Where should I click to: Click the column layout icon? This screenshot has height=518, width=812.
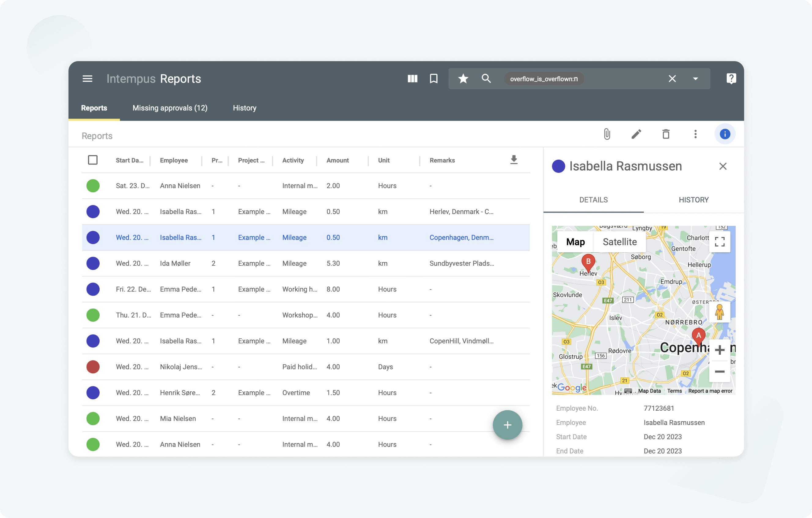[x=412, y=79]
